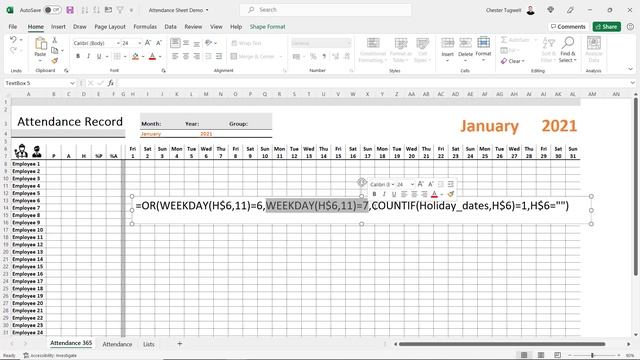Open the Font Color dropdown arrow in ribbon

160,57
